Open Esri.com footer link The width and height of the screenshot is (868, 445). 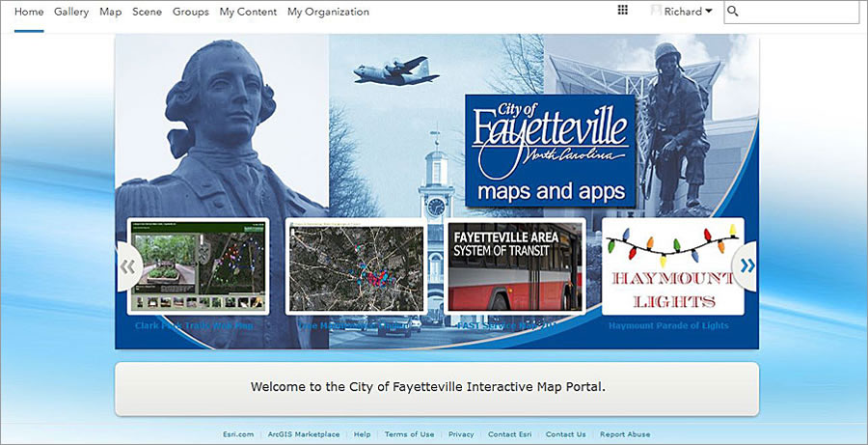pyautogui.click(x=238, y=434)
